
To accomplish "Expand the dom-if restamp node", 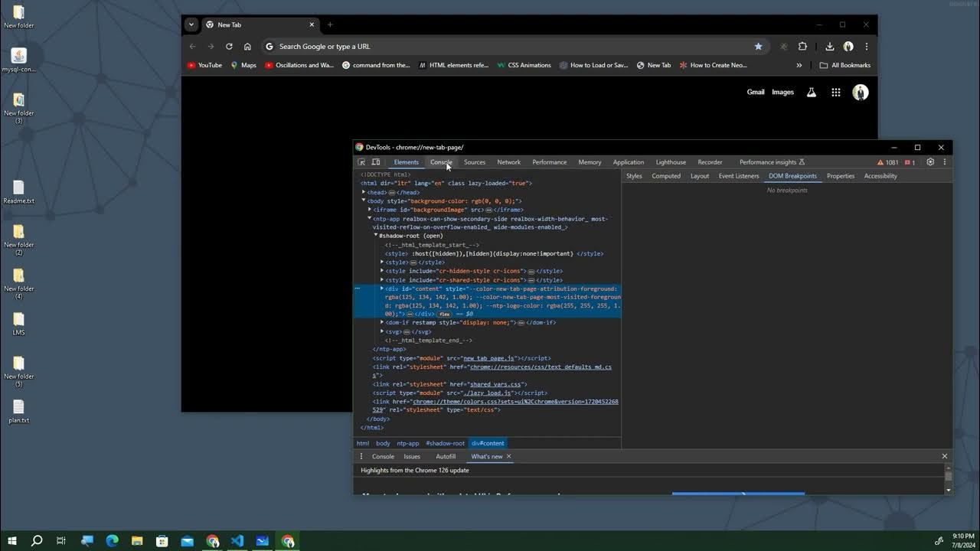I will 382,322.
